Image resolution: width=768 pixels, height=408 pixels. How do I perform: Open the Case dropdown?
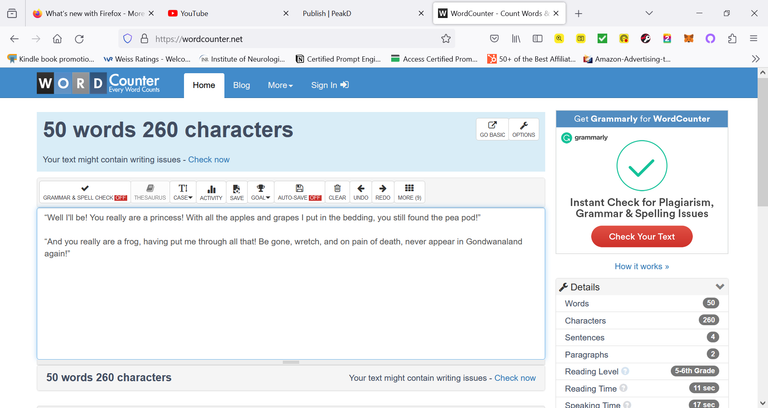coord(183,192)
